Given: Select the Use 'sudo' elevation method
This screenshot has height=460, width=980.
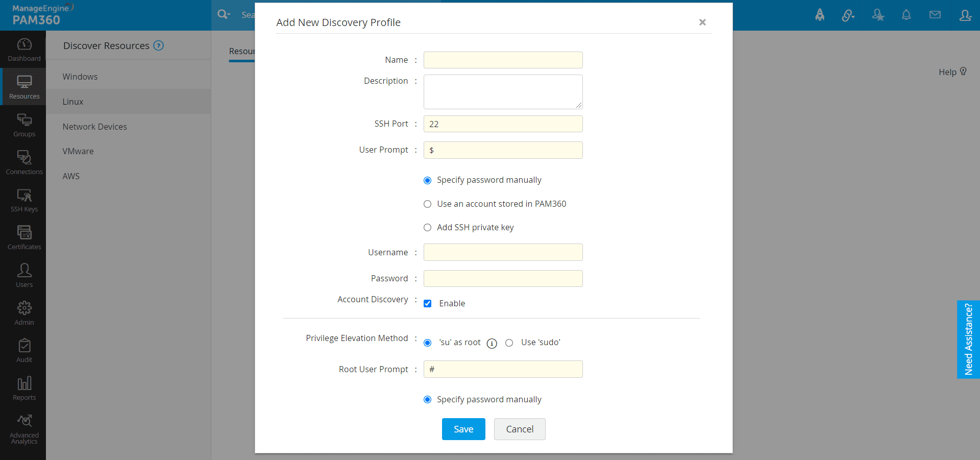Looking at the screenshot, I should pyautogui.click(x=509, y=343).
